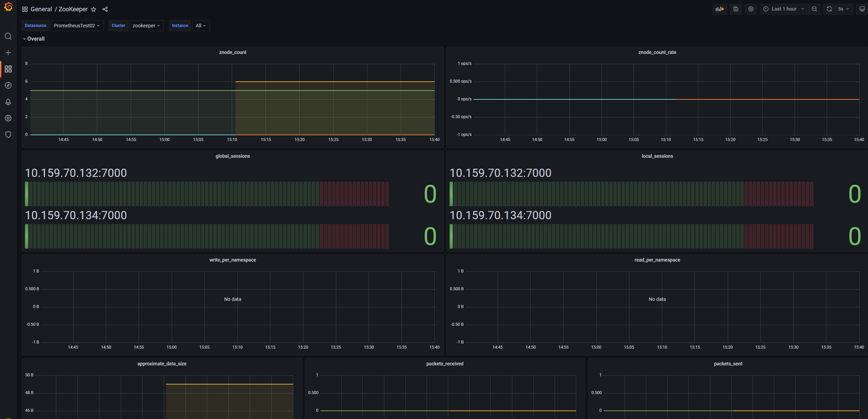Click the zoom out time range button
Image resolution: width=868 pixels, height=419 pixels.
[814, 9]
